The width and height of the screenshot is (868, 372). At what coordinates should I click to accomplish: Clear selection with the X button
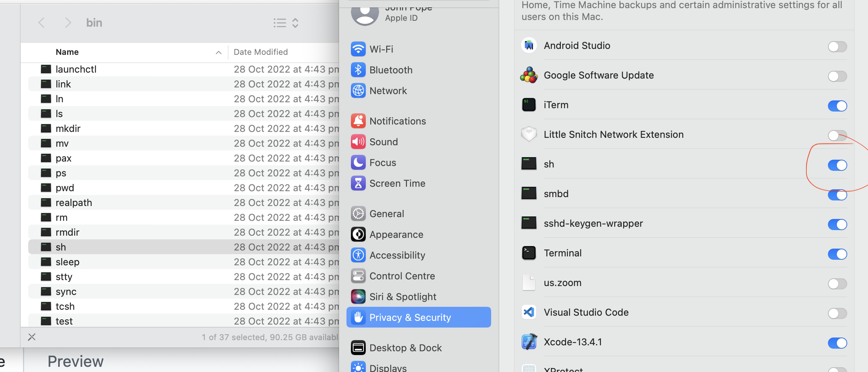click(32, 337)
